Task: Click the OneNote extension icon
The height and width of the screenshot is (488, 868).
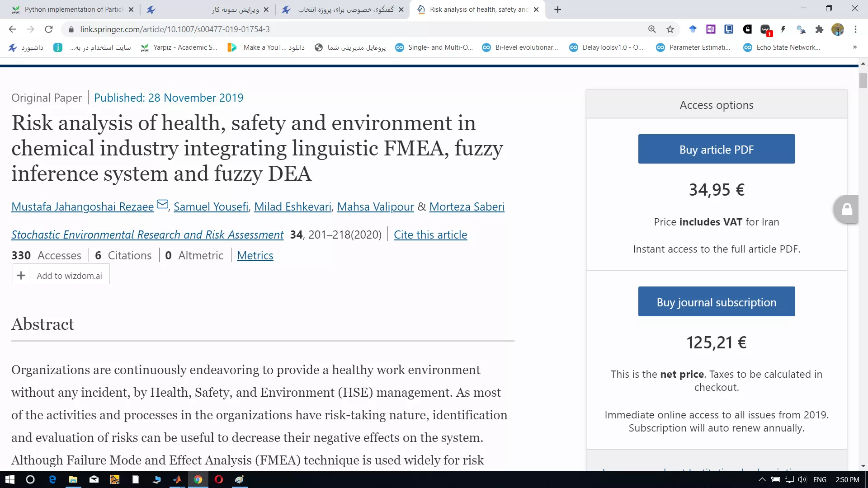Action: [711, 29]
